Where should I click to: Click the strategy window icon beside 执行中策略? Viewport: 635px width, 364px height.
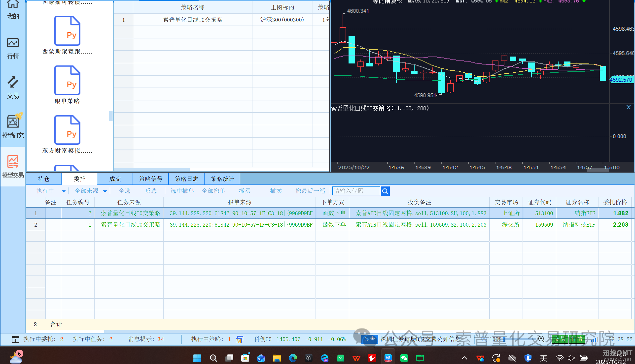tap(239, 339)
